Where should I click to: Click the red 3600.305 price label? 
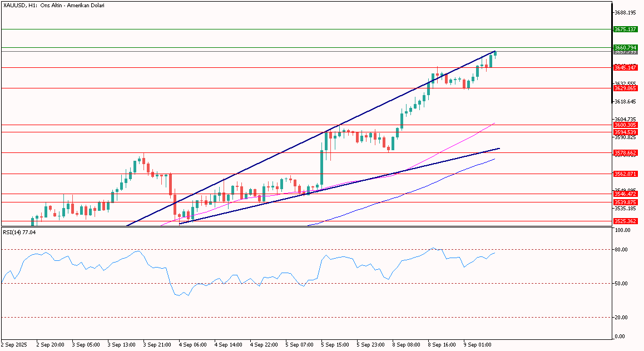tap(625, 125)
